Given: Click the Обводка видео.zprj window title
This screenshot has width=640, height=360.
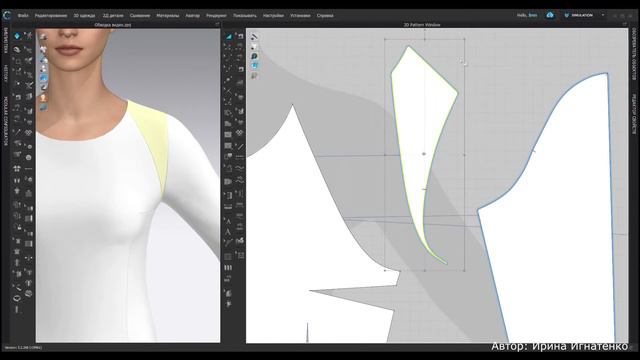Looking at the screenshot, I should pos(113,25).
